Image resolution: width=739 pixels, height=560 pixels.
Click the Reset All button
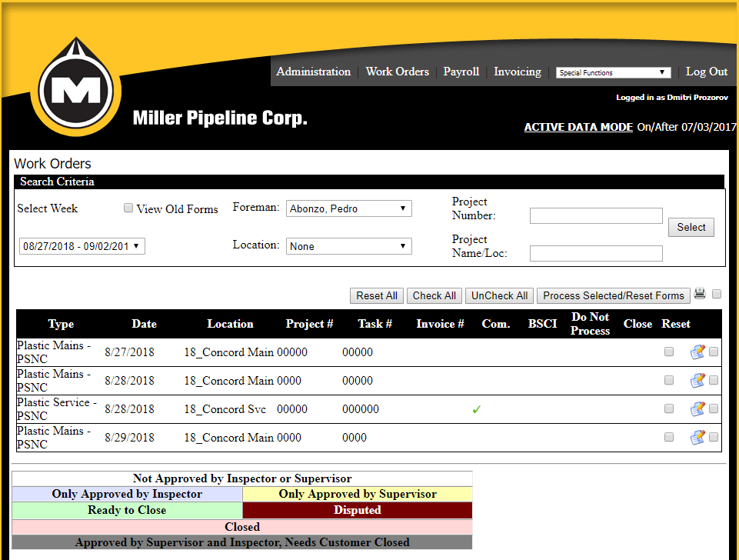pos(377,295)
